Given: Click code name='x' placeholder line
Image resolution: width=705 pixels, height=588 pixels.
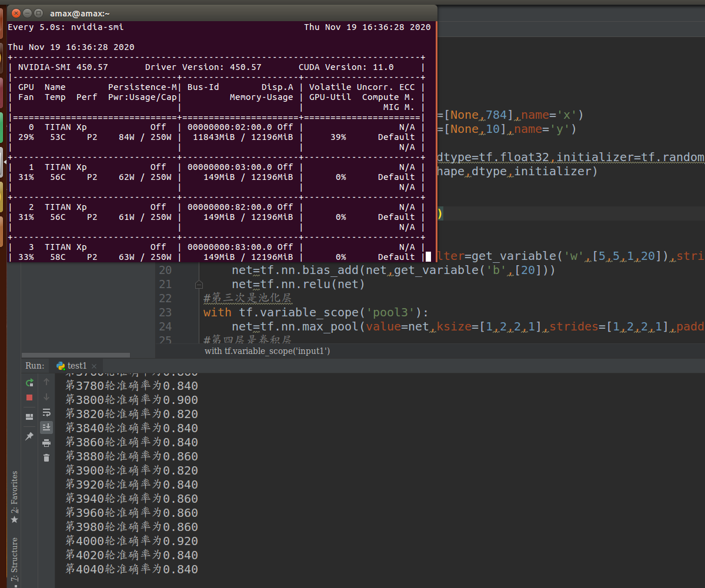Looking at the screenshot, I should point(510,115).
